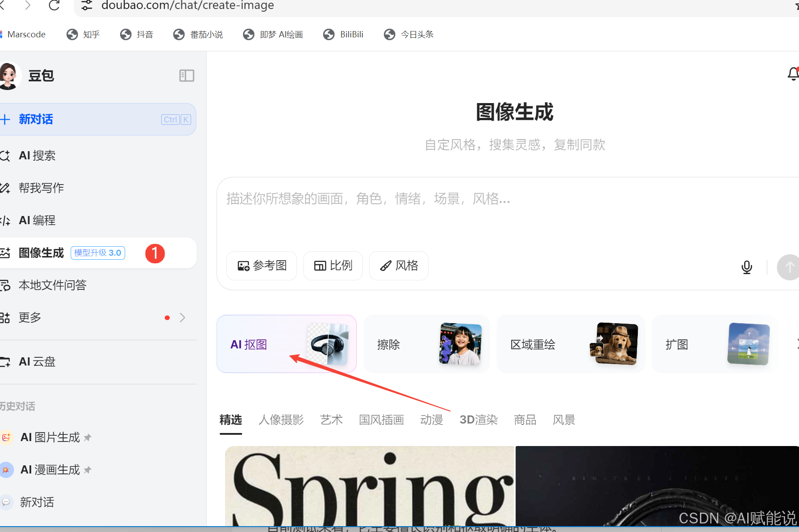
Task: Switch to the 3D渲染 tab
Action: pos(478,420)
